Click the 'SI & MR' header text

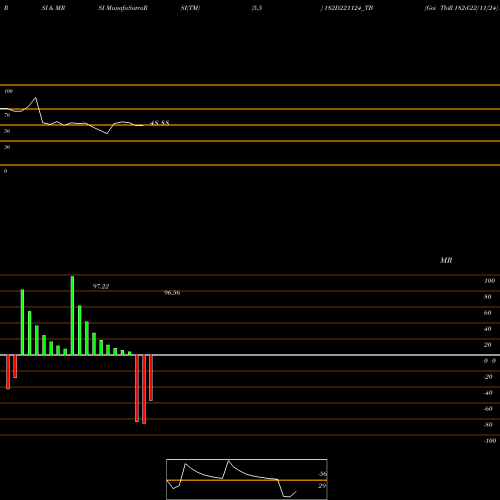pyautogui.click(x=53, y=8)
